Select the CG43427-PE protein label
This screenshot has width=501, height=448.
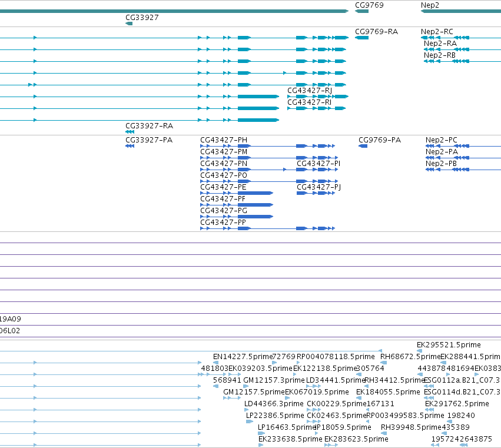pos(223,187)
